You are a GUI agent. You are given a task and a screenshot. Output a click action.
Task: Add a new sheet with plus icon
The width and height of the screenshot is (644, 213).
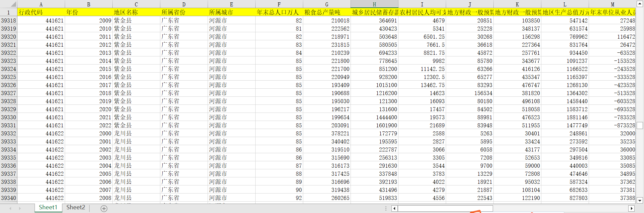click(x=104, y=209)
